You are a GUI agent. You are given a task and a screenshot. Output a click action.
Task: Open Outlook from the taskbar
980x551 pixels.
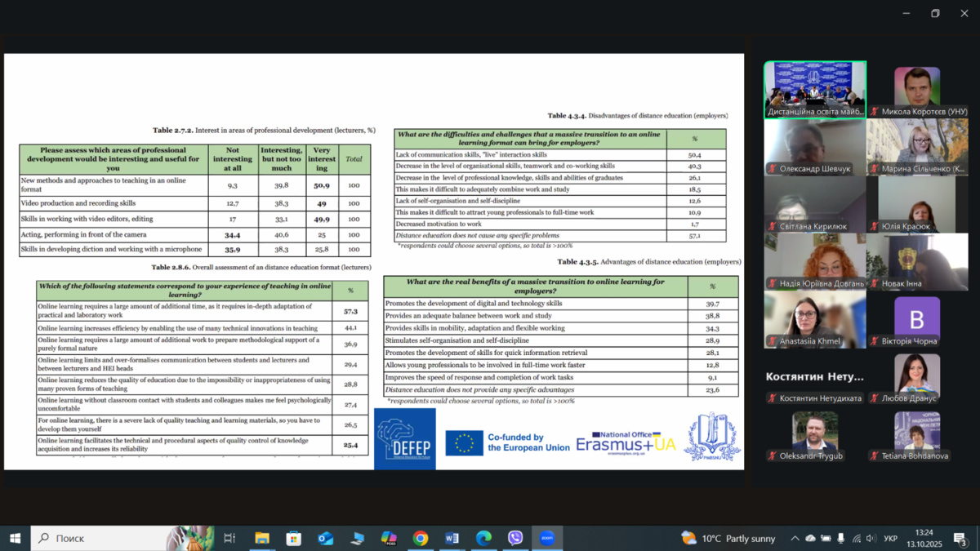pyautogui.click(x=325, y=538)
